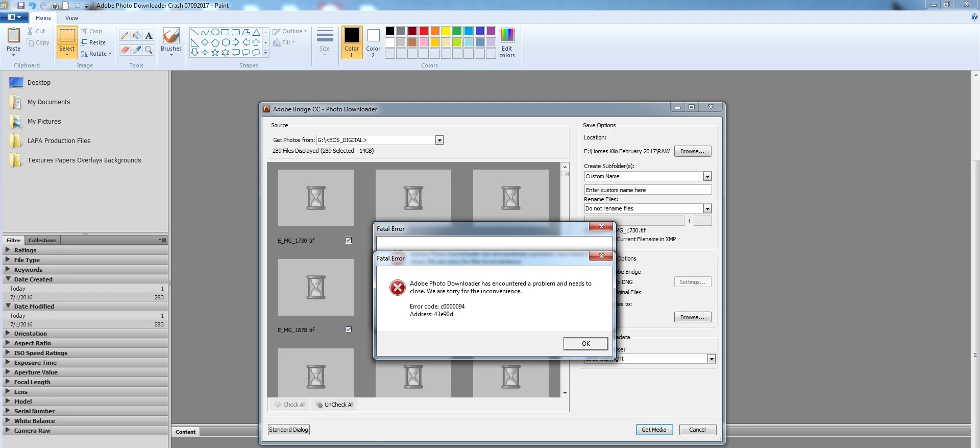Select the five-point star shape

tap(215, 52)
